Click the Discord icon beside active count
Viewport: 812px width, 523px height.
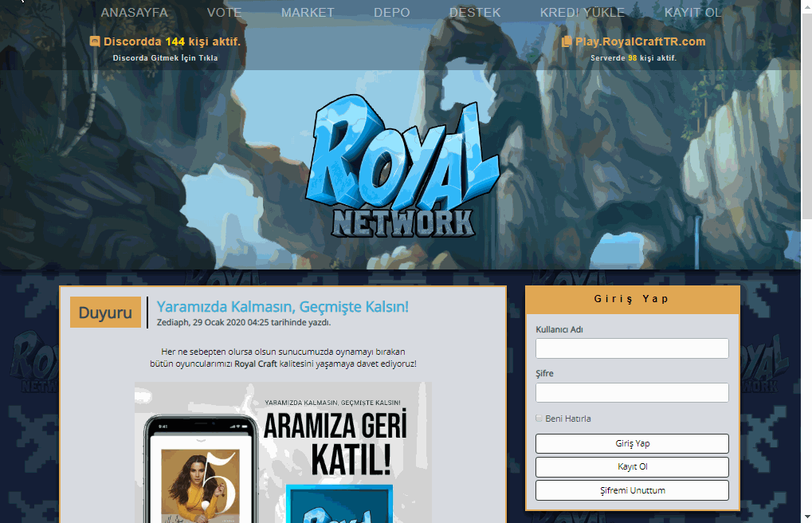click(95, 41)
